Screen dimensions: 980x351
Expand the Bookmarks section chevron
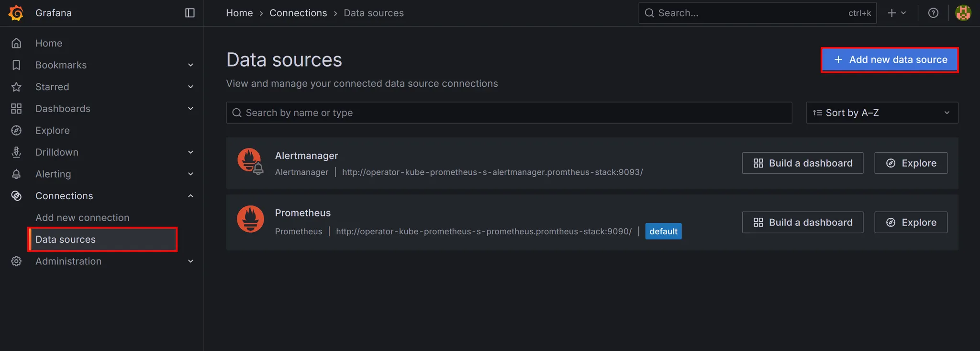[190, 65]
